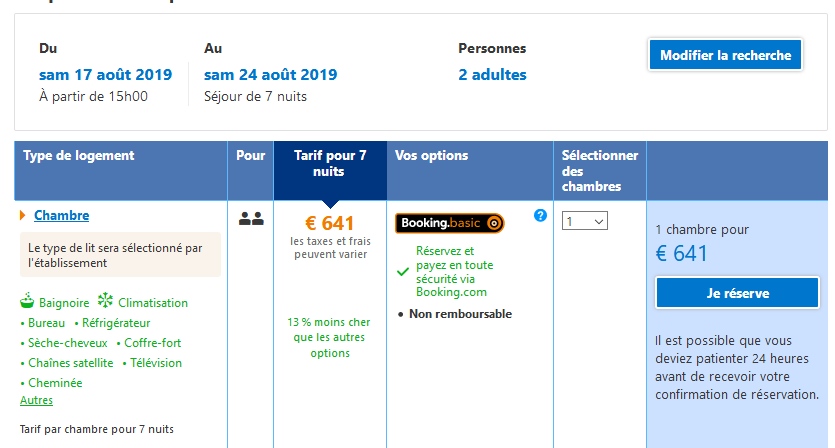The height and width of the screenshot is (448, 835).
Task: Click Modifier la recherche button
Action: [725, 55]
